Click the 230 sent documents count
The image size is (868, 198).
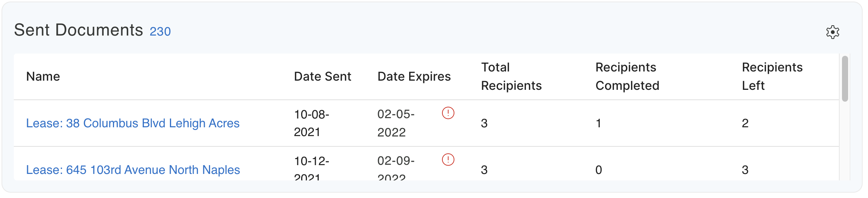tap(160, 31)
